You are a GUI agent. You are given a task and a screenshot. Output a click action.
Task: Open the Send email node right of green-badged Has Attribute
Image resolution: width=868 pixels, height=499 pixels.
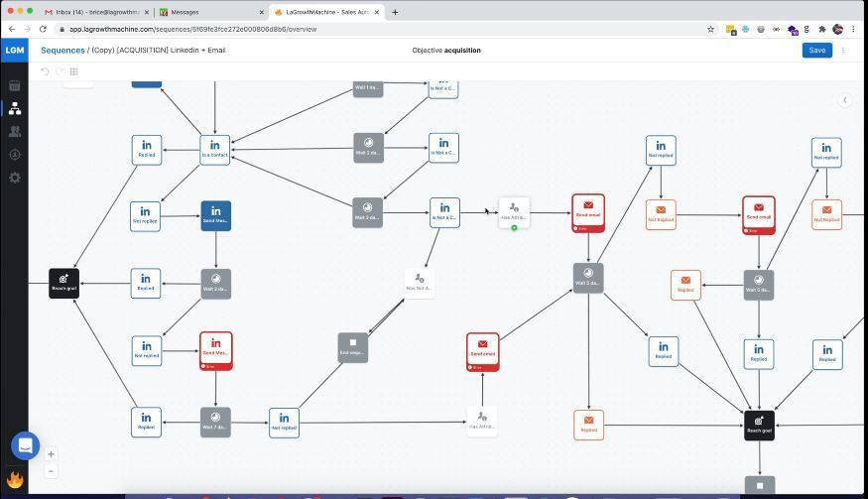588,212
